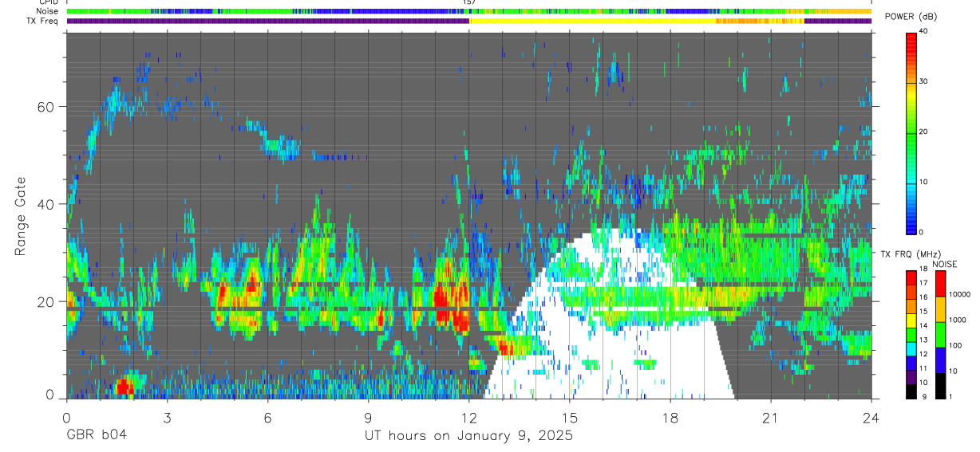
Task: Click the 6 hour tick on time axis
Action: pyautogui.click(x=267, y=417)
